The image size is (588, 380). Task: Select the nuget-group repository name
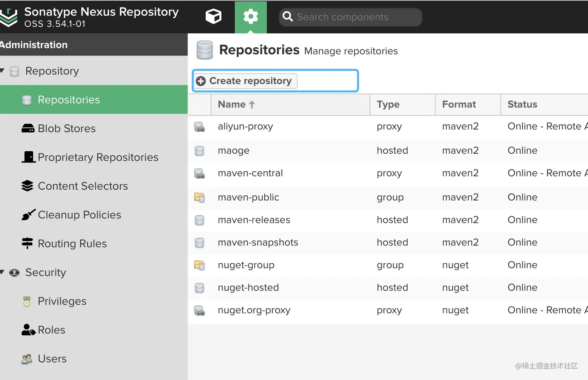coord(246,265)
